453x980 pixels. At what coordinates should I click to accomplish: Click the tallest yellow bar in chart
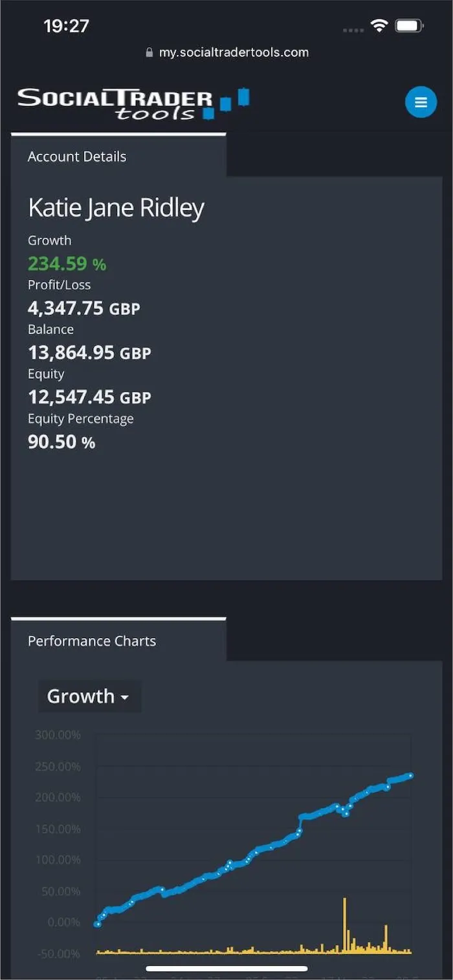pyautogui.click(x=344, y=925)
